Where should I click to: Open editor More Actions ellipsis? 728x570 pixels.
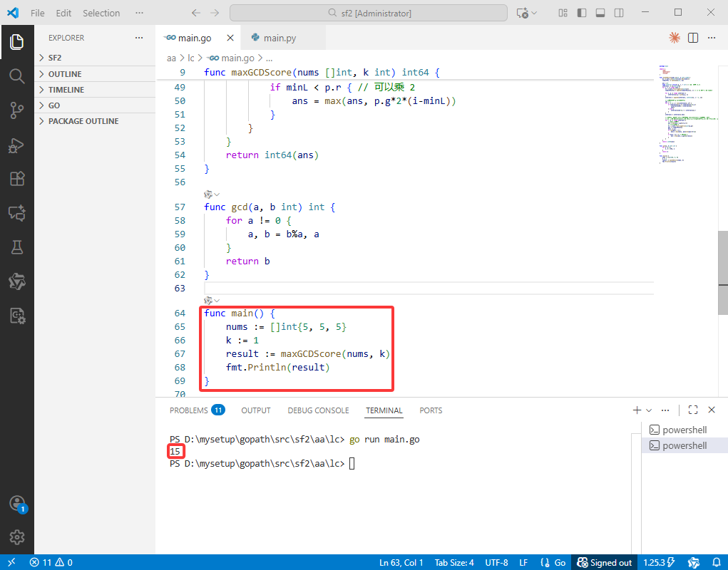(x=712, y=38)
